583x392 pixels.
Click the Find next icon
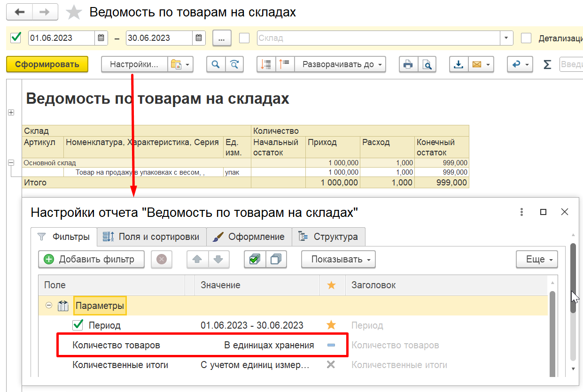235,64
